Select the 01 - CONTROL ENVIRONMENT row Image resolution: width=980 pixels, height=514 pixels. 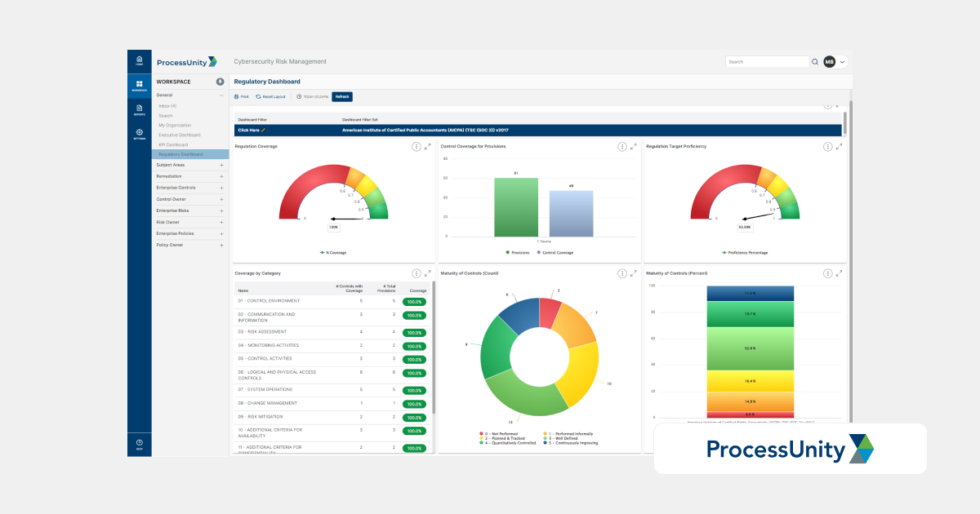[x=332, y=301]
